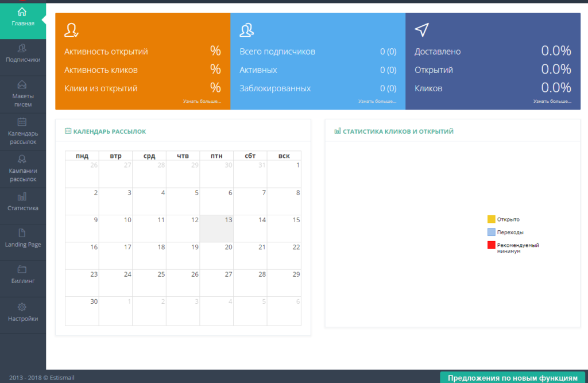Click the Настройки gear icon

click(x=22, y=307)
